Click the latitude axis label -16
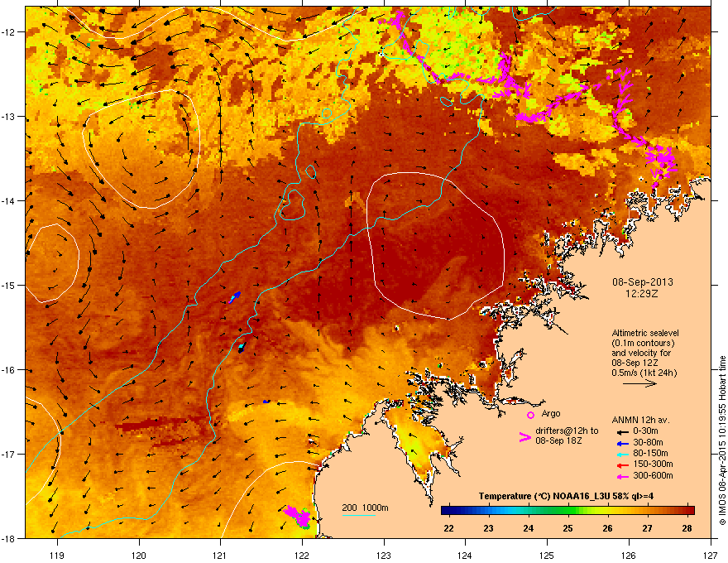The height and width of the screenshot is (563, 728). [x=8, y=370]
